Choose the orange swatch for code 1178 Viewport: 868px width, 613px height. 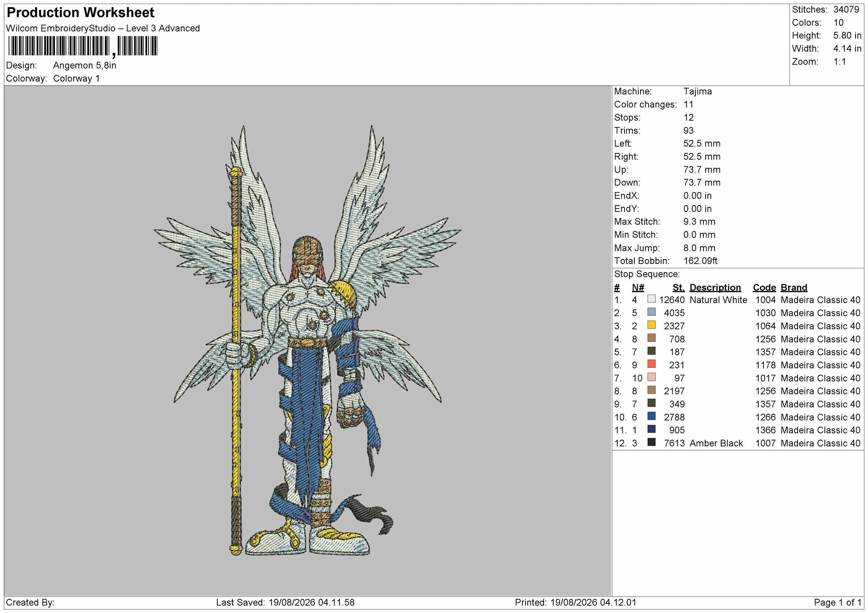tap(651, 364)
